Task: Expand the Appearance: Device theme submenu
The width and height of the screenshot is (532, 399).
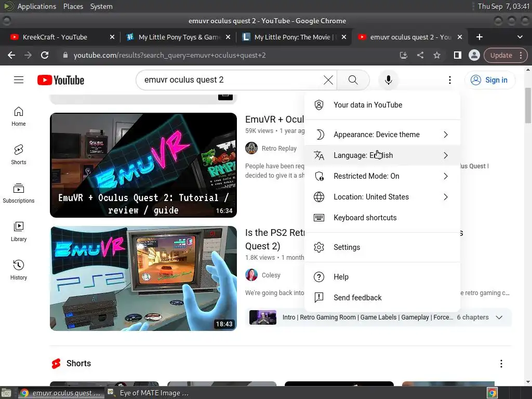Action: click(382, 135)
